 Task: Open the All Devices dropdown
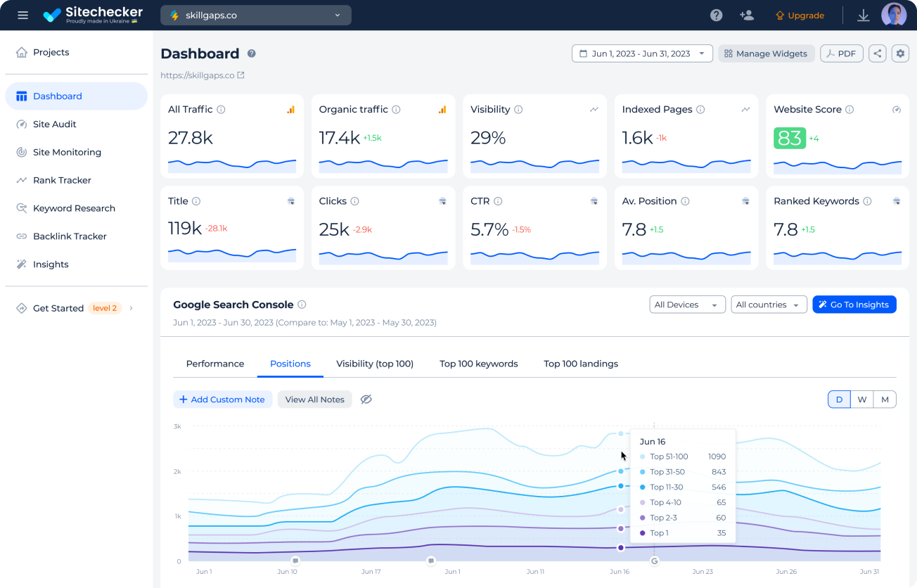(687, 305)
